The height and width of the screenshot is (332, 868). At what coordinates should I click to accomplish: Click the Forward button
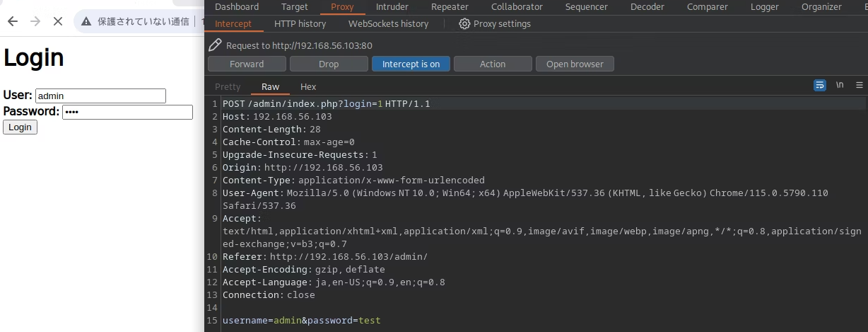pyautogui.click(x=247, y=64)
